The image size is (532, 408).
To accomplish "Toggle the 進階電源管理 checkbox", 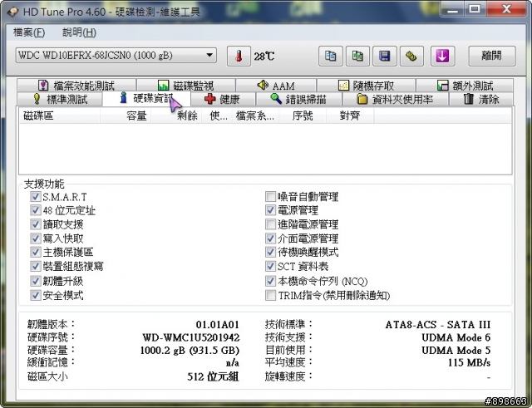I will [x=270, y=224].
